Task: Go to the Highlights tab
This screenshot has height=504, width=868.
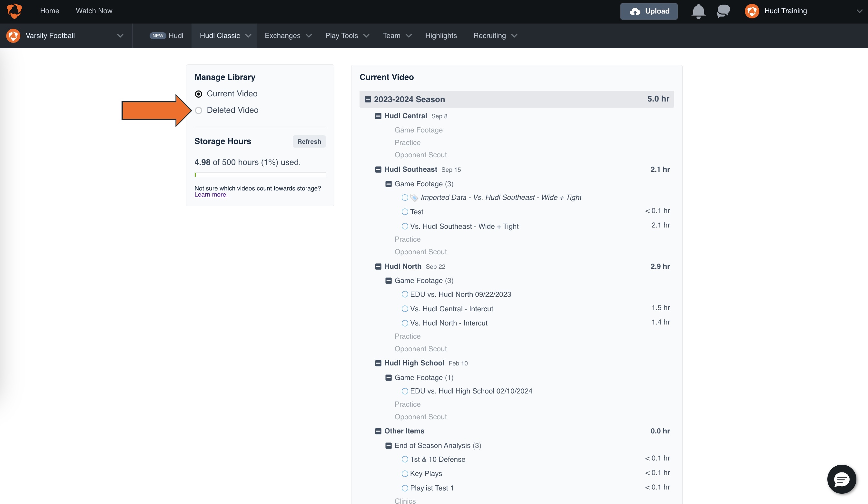Action: click(x=440, y=36)
